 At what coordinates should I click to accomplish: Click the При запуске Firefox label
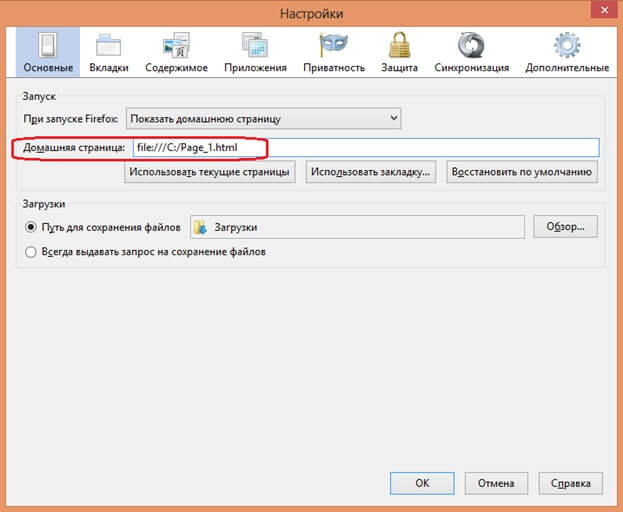pos(71,119)
